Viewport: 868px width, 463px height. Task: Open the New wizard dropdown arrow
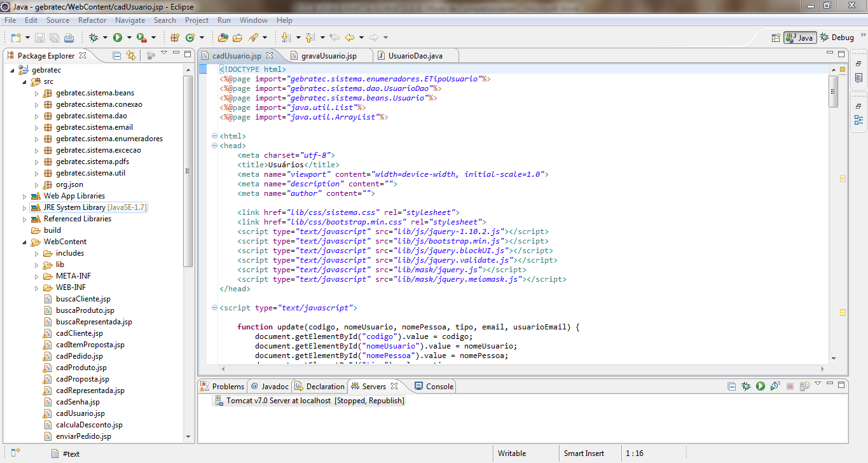point(26,38)
